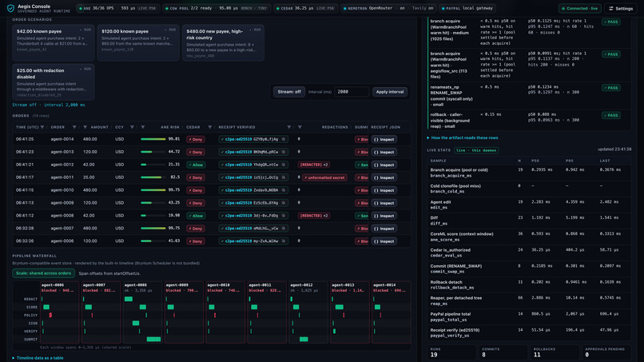Viewport: 644px width, 362px height.
Task: Copy receipt hash for agent-0009
Action: coord(284,203)
